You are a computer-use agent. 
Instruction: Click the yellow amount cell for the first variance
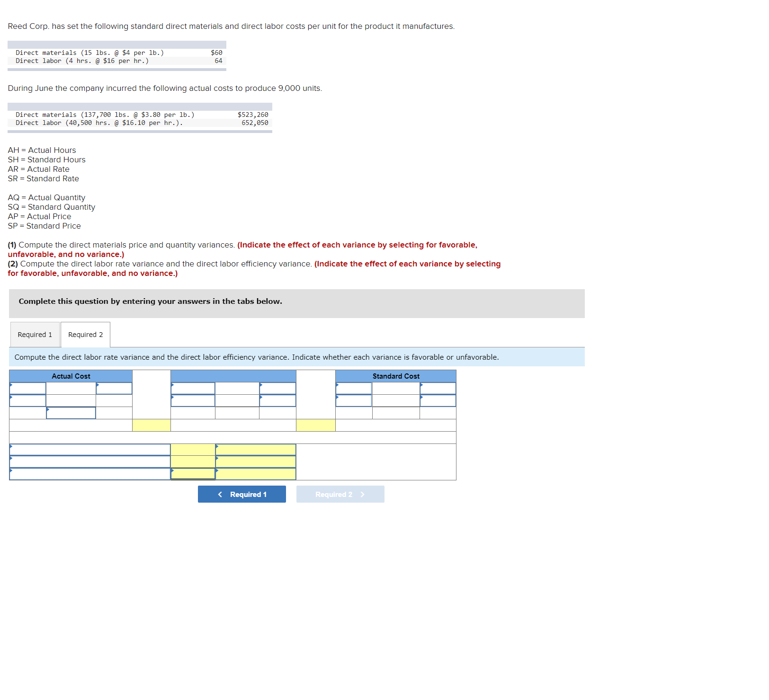(x=193, y=449)
